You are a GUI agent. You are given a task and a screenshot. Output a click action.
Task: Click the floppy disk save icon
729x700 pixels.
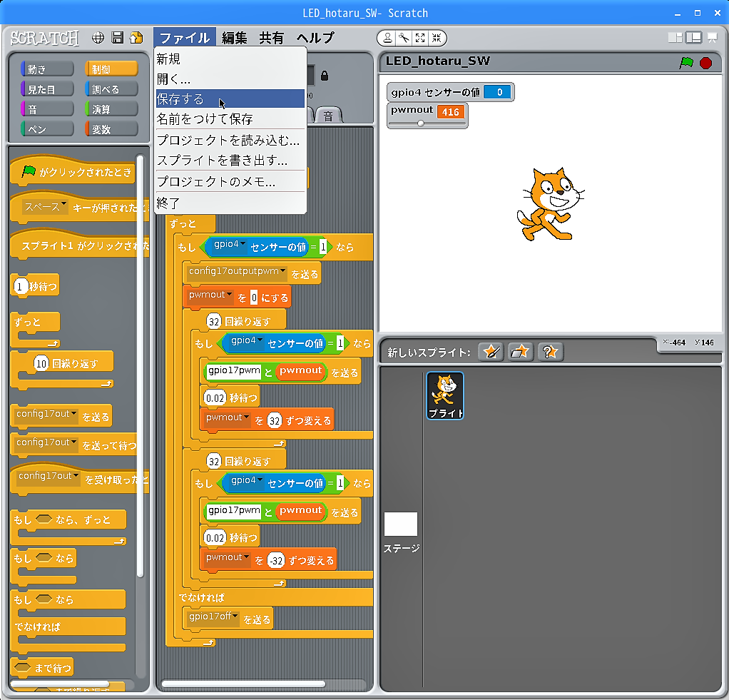[118, 38]
